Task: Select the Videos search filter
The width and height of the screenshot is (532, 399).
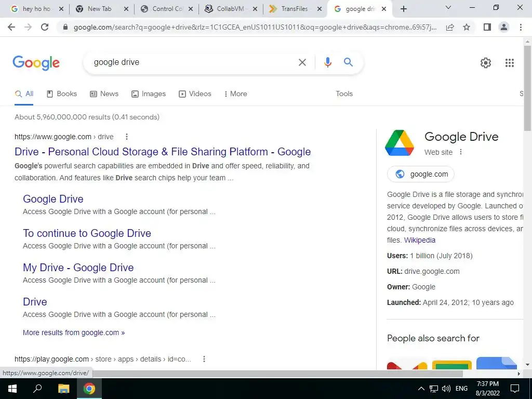Action: pyautogui.click(x=195, y=94)
